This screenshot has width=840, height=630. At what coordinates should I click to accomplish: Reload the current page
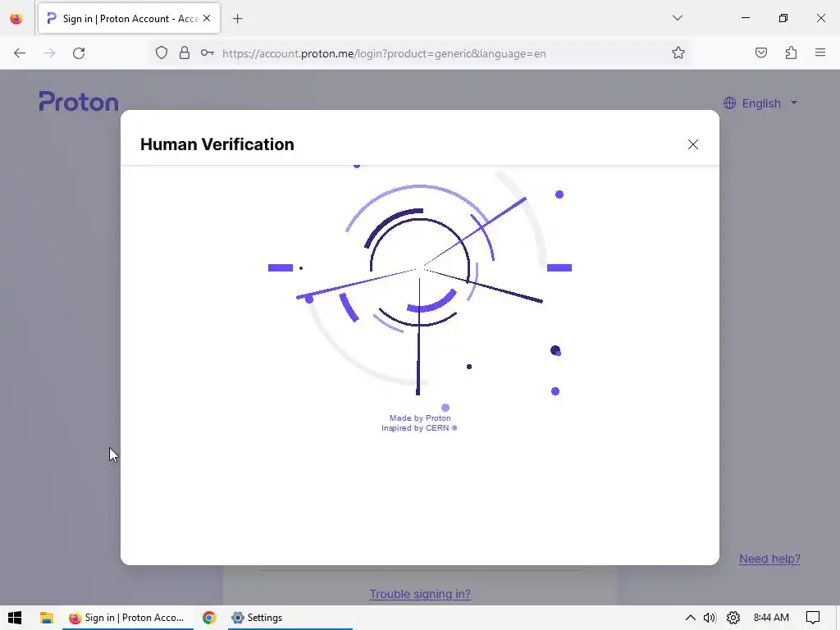tap(79, 53)
